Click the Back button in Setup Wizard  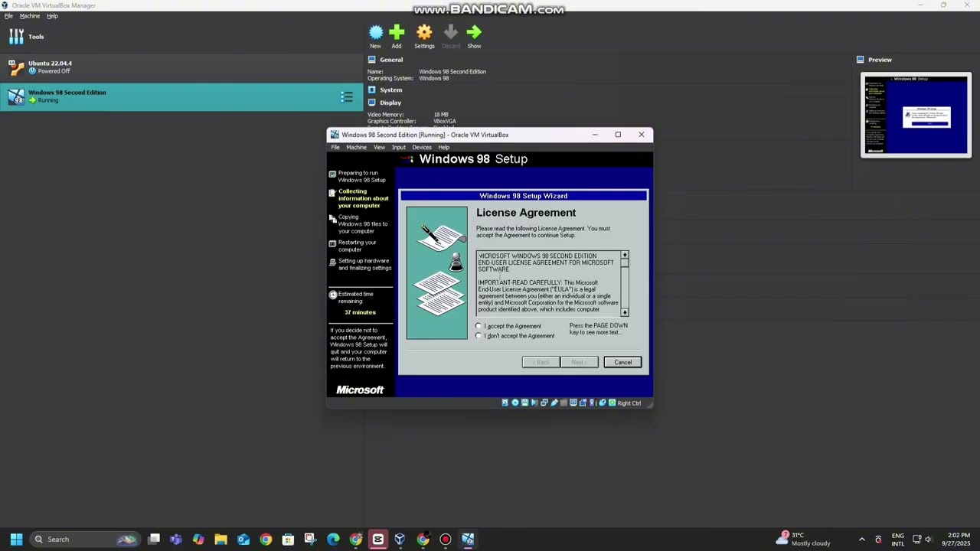[x=541, y=362]
